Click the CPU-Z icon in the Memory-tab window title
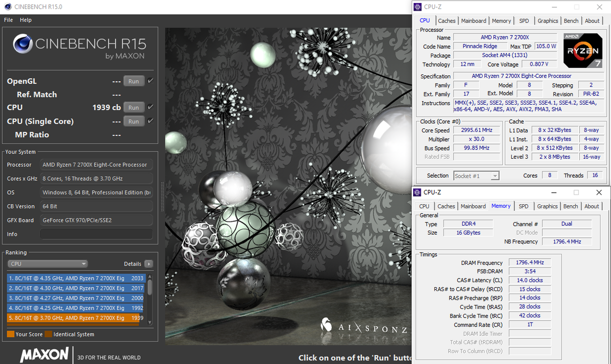 click(x=417, y=192)
